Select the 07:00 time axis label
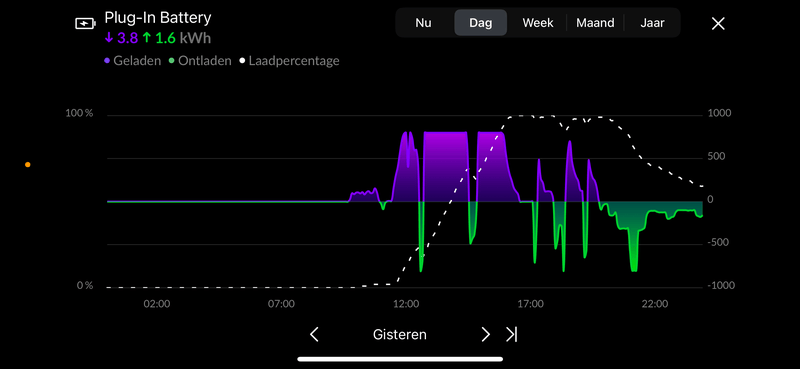This screenshot has height=369, width=800. 282,304
